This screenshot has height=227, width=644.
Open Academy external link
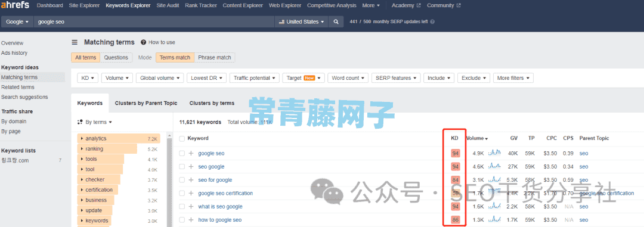[406, 5]
